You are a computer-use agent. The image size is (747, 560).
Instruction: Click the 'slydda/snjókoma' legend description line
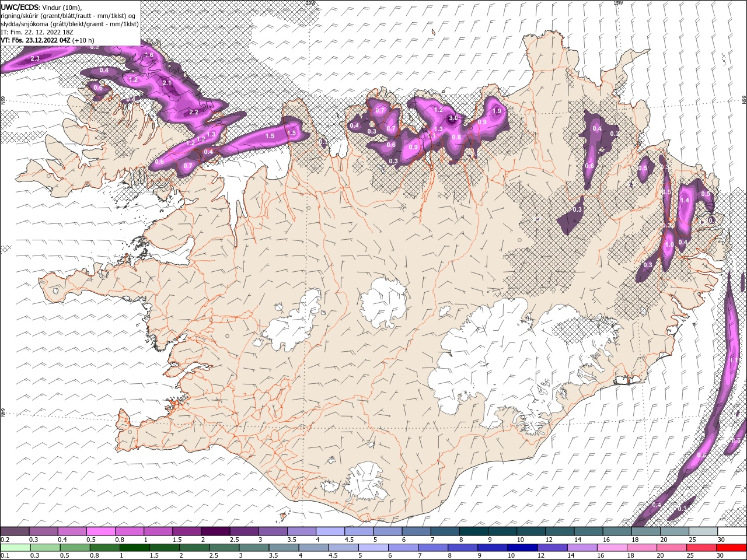coord(69,24)
